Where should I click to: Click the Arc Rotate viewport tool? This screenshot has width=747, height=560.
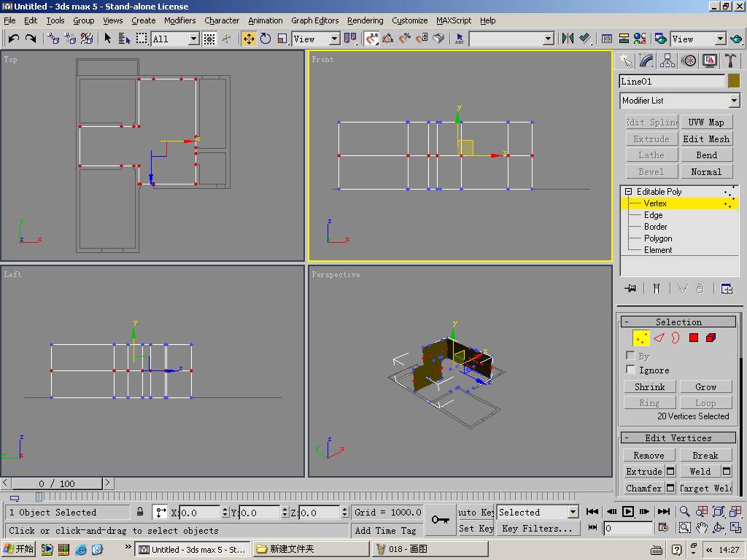[x=718, y=528]
